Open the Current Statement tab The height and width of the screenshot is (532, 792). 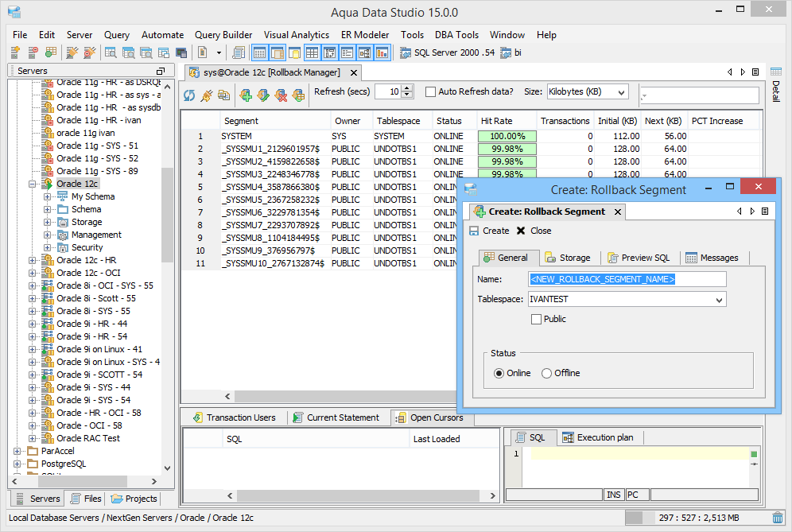click(336, 417)
